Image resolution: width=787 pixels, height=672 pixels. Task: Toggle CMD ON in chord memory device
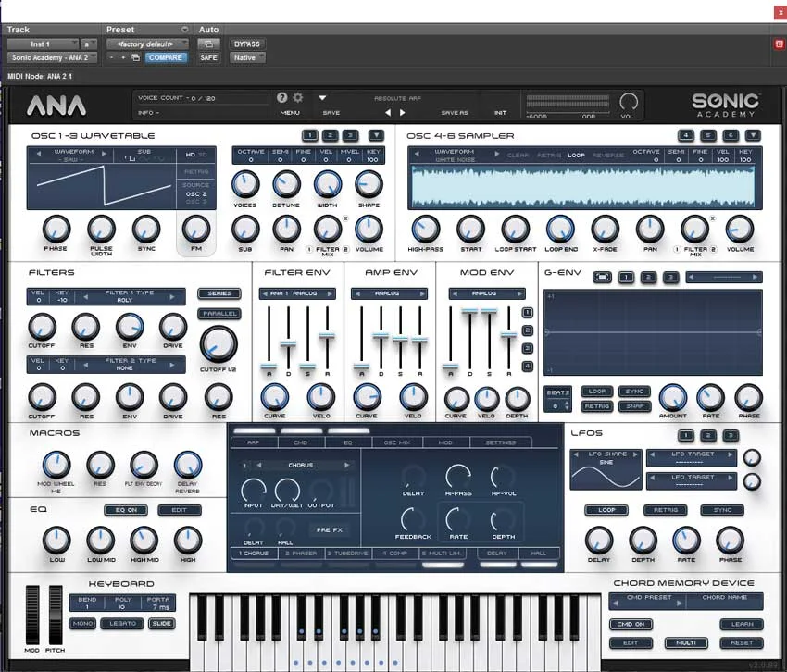click(x=631, y=624)
